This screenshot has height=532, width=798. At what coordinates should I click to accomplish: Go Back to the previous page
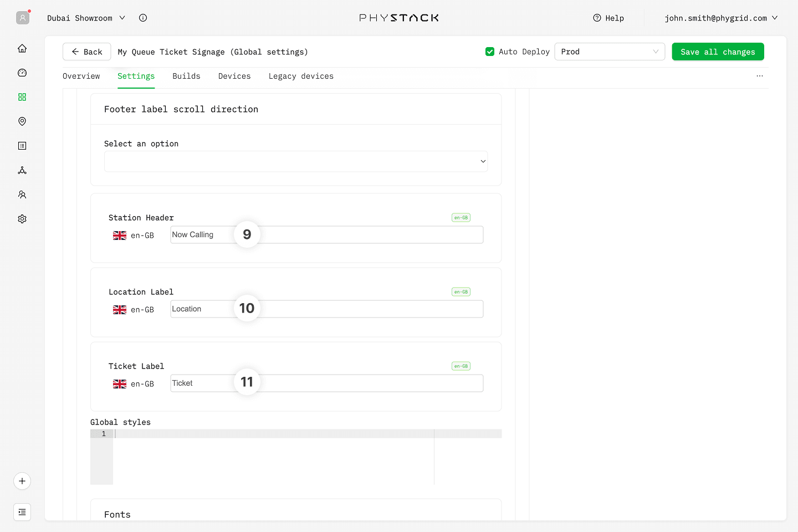coord(87,52)
